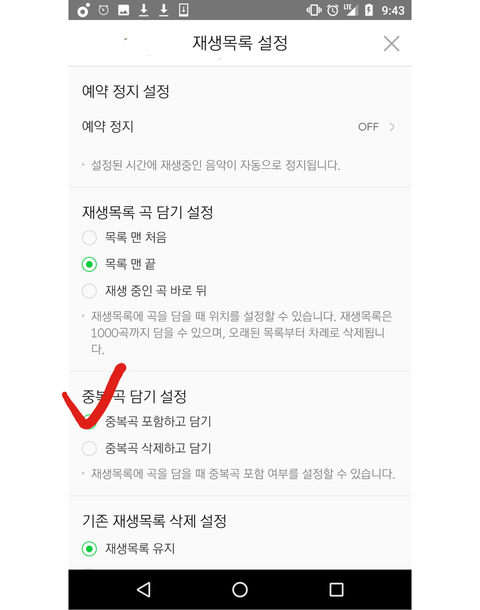
Task: Tap the OFF value for 예약 정지
Action: tap(368, 127)
